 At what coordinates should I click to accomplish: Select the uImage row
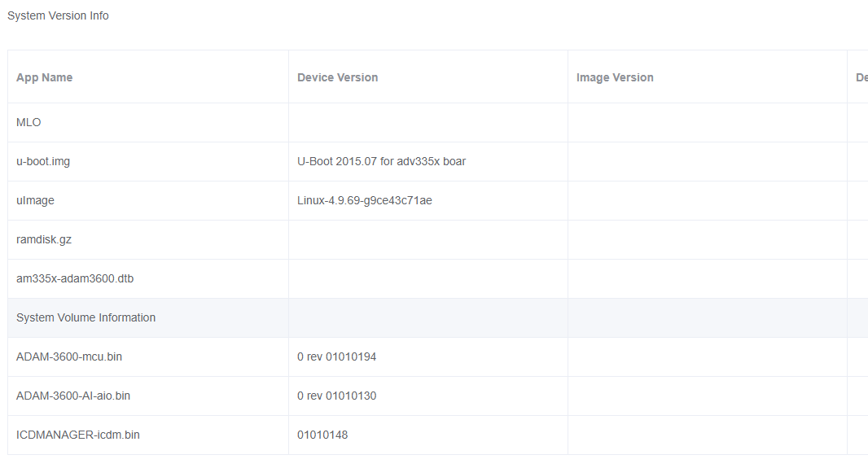pyautogui.click(x=35, y=200)
